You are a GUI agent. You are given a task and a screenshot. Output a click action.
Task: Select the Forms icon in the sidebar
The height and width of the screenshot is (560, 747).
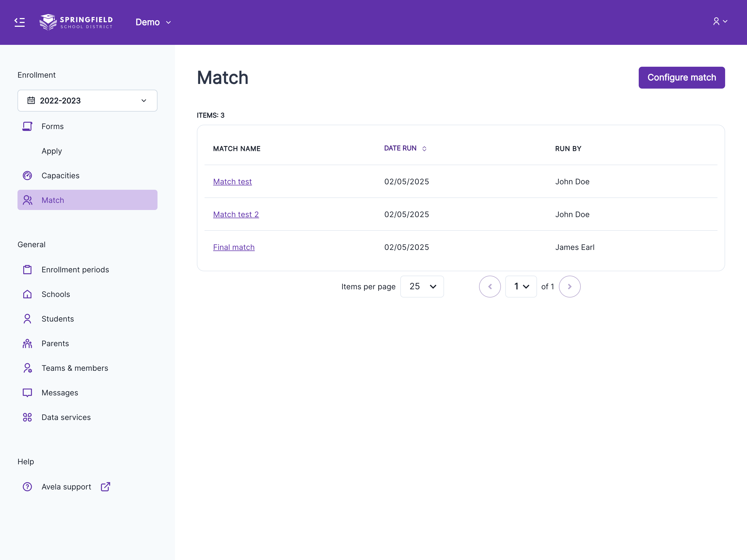[27, 126]
